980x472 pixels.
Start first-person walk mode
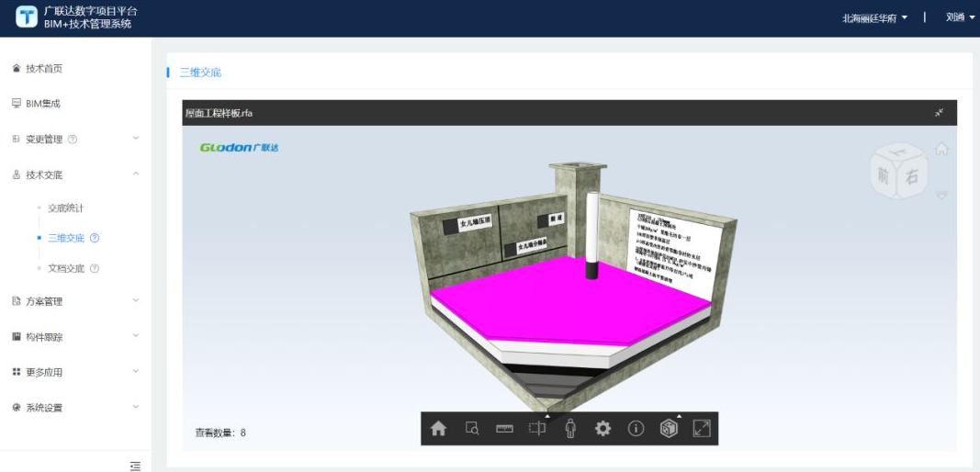tap(570, 428)
